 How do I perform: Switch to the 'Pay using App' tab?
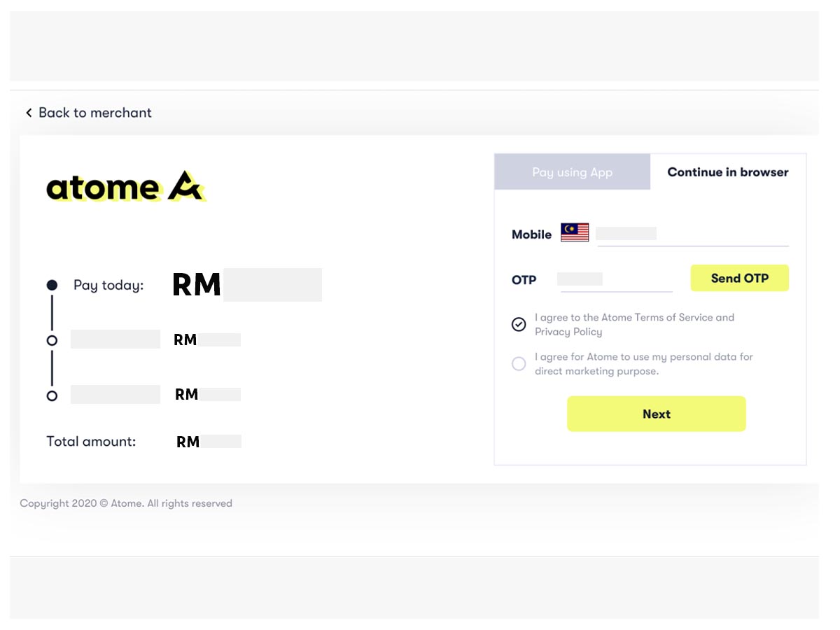tap(572, 171)
